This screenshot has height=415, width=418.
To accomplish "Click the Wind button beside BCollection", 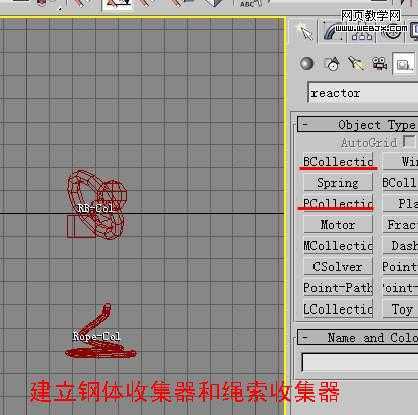I will (400, 162).
